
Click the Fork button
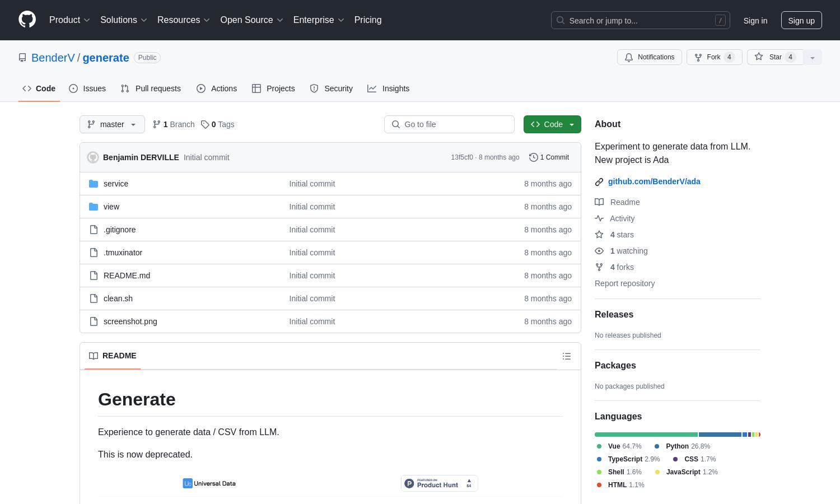pos(714,57)
